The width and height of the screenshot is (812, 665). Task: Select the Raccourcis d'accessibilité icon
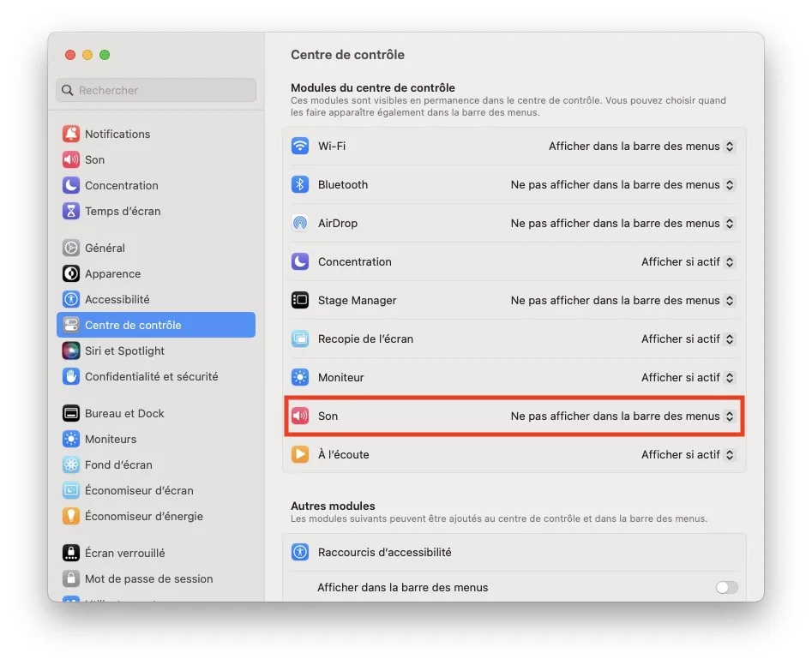[x=299, y=552]
